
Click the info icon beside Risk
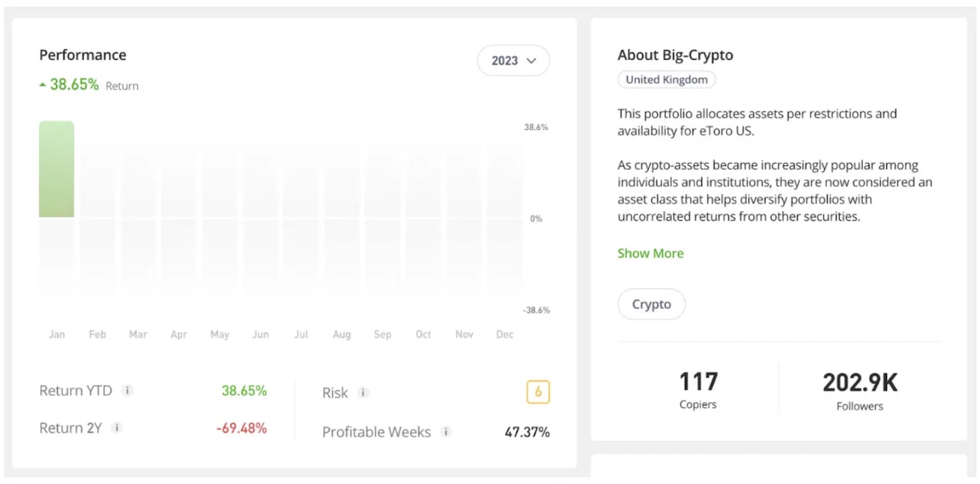(363, 392)
